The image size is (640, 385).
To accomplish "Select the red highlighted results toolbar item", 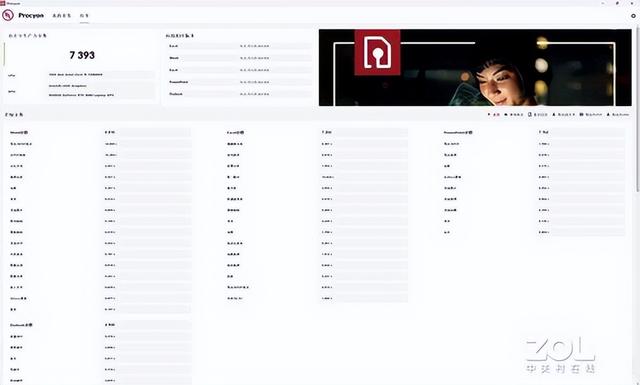I will (x=494, y=115).
